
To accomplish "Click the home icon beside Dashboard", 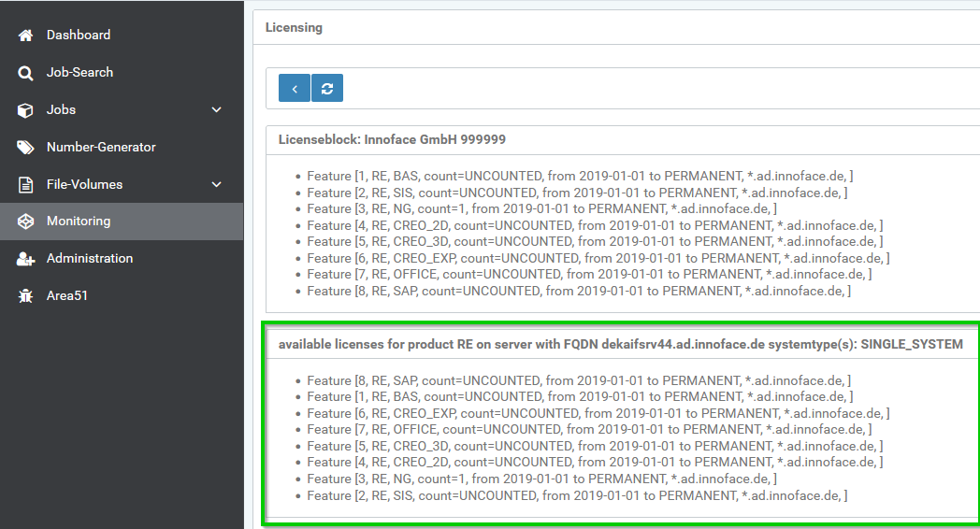I will (x=25, y=36).
